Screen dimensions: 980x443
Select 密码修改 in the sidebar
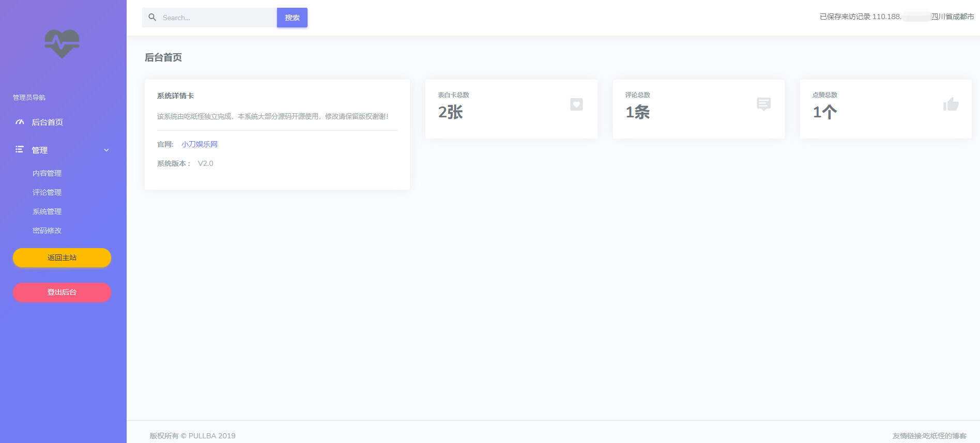(x=47, y=231)
